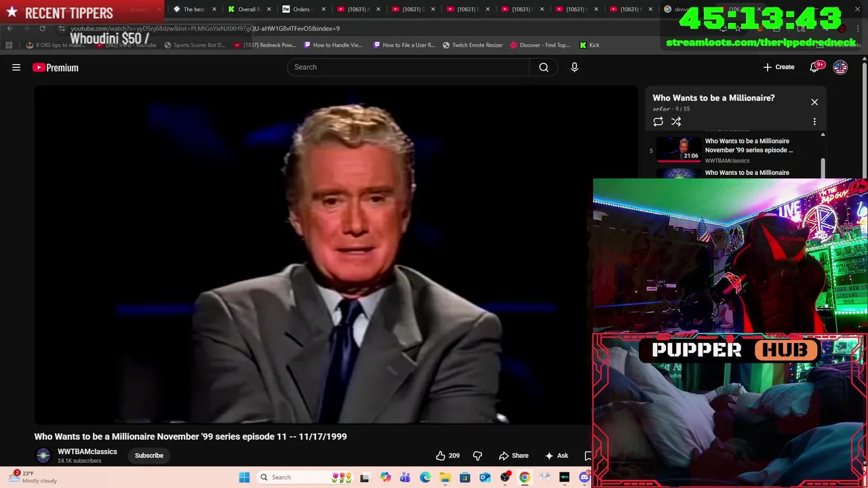Open Outlook from the taskbar
The height and width of the screenshot is (488, 868).
[x=485, y=477]
